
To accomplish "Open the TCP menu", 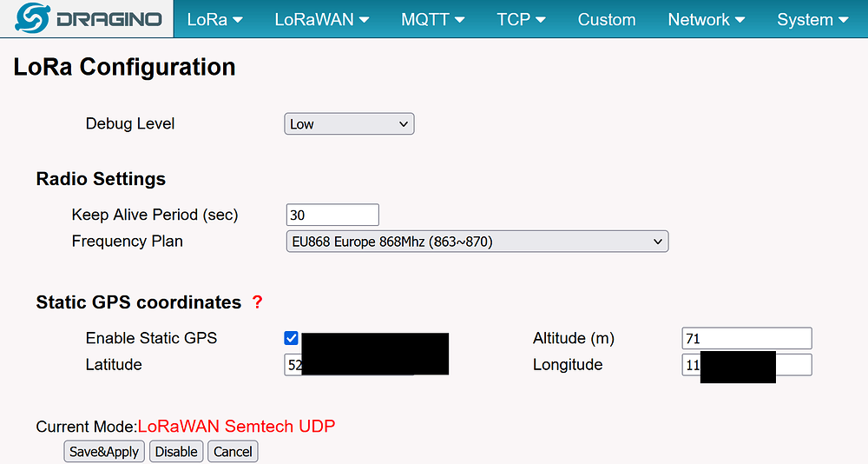I will (521, 19).
